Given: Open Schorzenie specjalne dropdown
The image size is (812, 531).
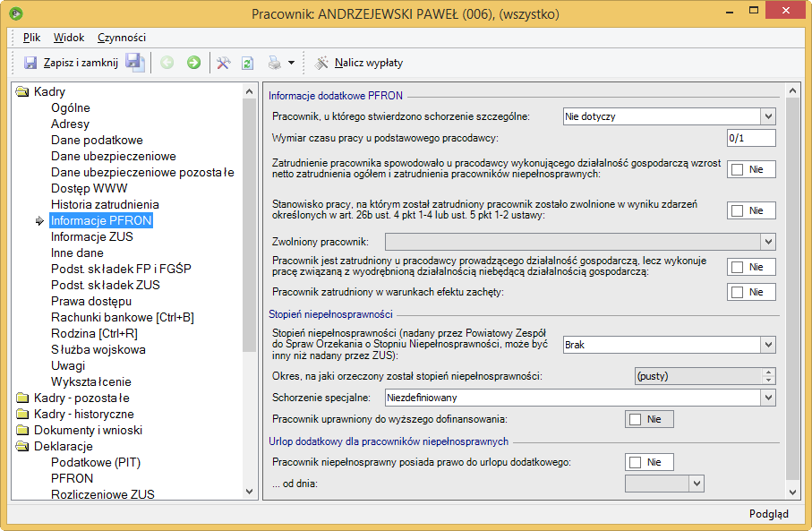Looking at the screenshot, I should (768, 398).
